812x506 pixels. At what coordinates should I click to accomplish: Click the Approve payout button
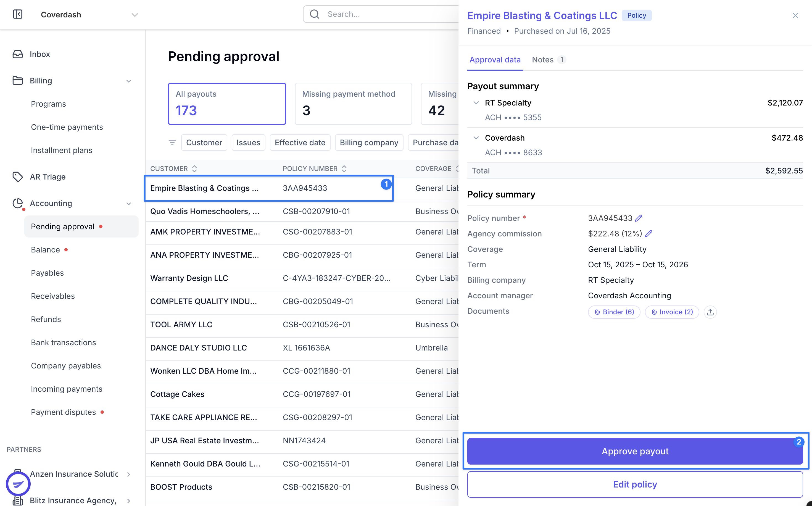click(635, 451)
